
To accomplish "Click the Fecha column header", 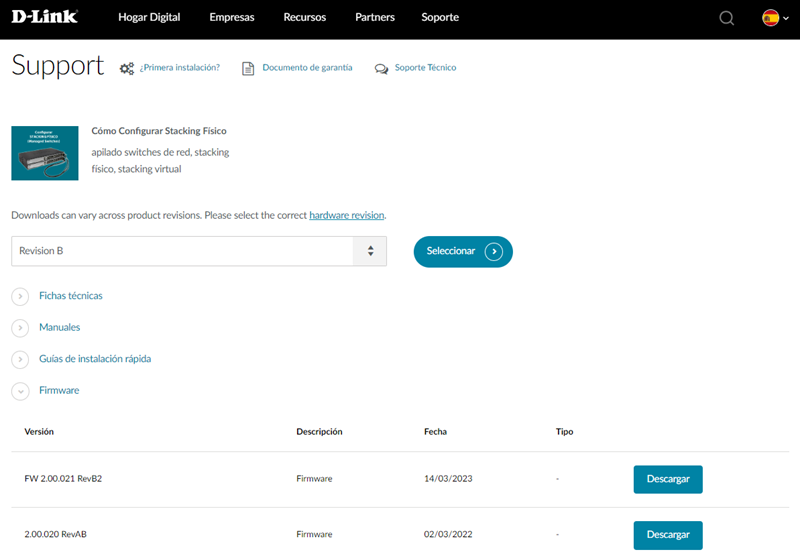I will pyautogui.click(x=435, y=432).
